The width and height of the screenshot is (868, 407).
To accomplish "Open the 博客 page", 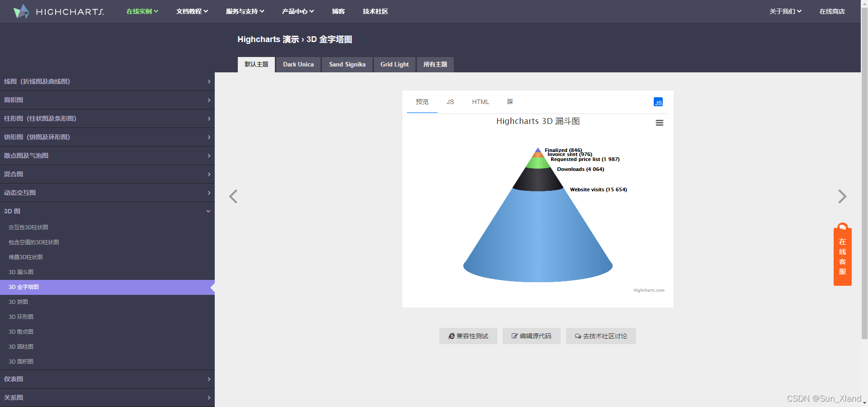I will [339, 11].
